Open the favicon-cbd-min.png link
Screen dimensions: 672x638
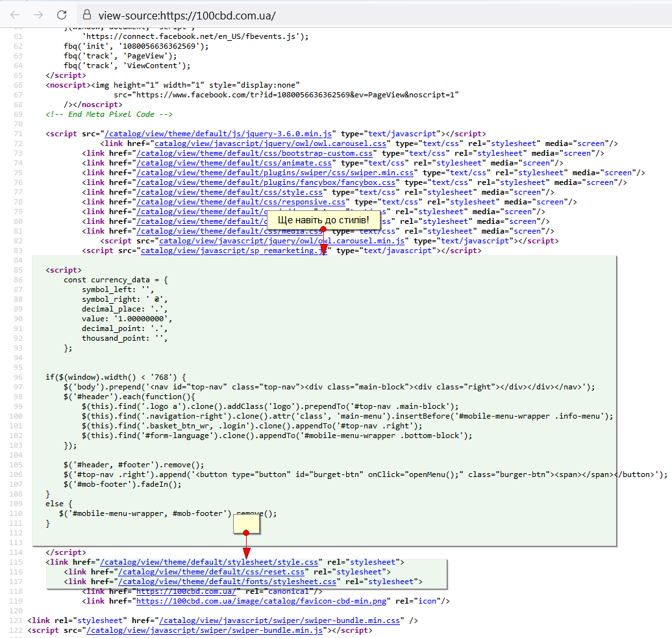pos(262,601)
